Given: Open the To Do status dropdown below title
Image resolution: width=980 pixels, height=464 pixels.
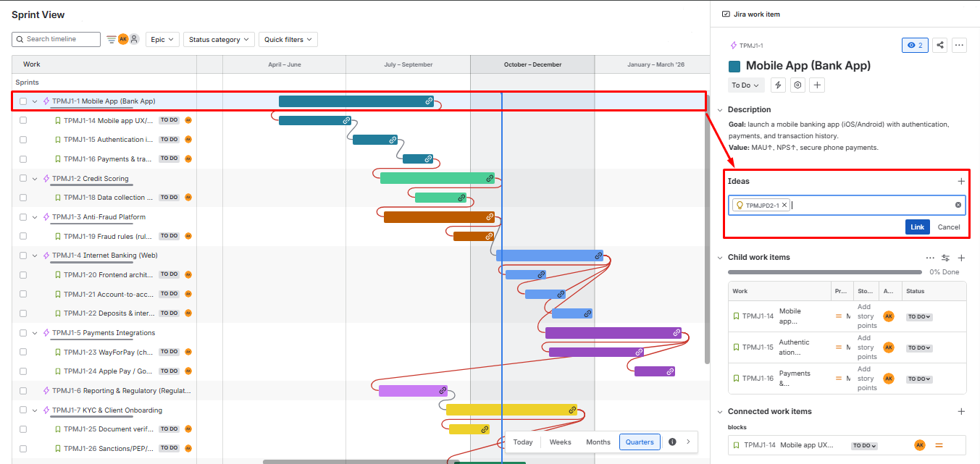Looking at the screenshot, I should [x=745, y=85].
